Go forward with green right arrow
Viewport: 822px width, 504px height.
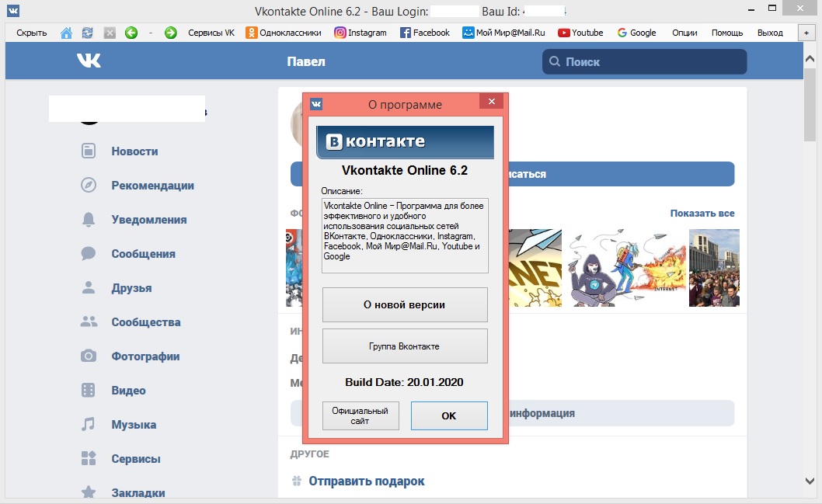pyautogui.click(x=170, y=33)
